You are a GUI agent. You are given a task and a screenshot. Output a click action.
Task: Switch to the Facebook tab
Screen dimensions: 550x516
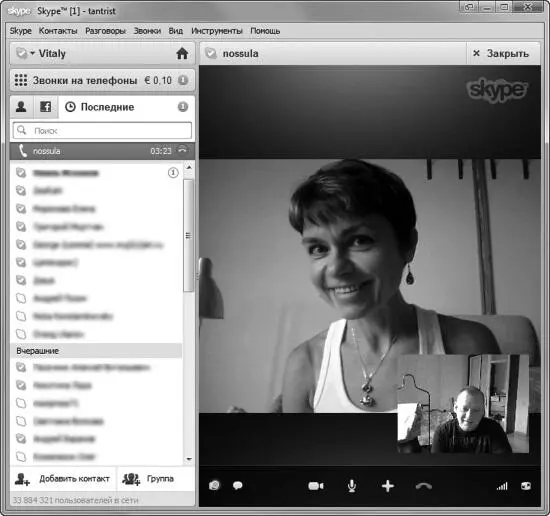tap(45, 107)
